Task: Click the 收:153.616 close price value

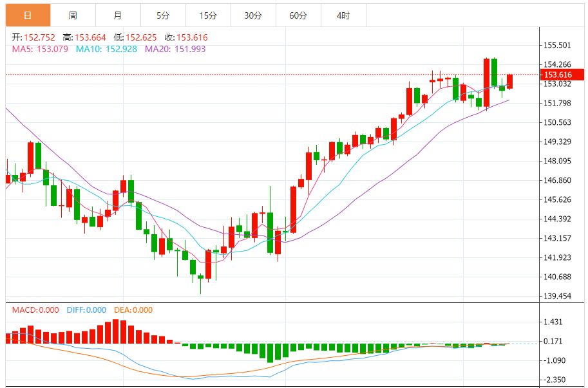Action: point(186,37)
